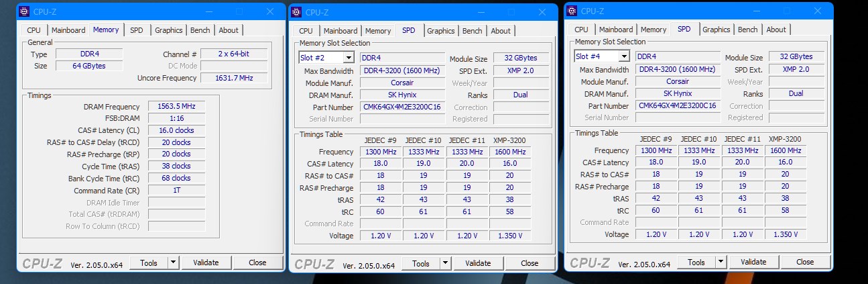
Task: Click the Tools button in the left Memory window
Action: click(148, 263)
